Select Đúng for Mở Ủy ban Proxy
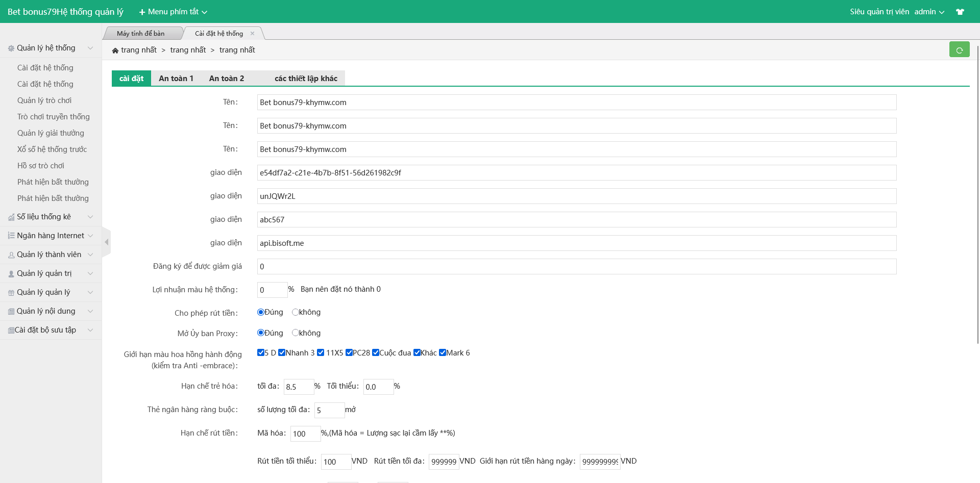This screenshot has height=483, width=980. click(261, 333)
